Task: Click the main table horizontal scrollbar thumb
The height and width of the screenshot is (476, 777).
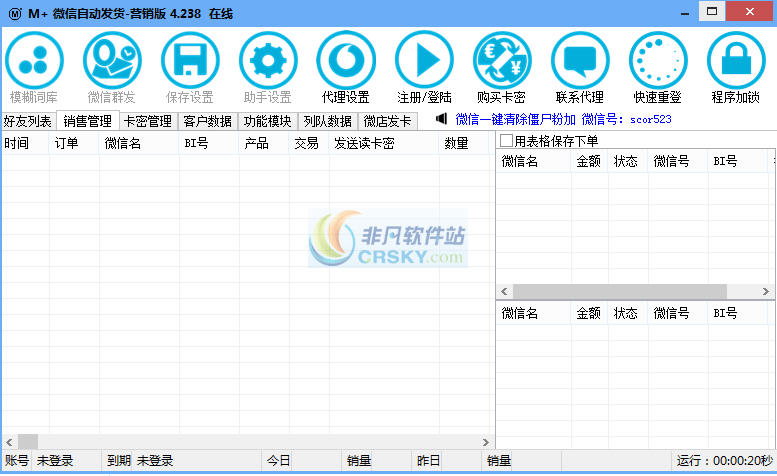Action: [28, 442]
